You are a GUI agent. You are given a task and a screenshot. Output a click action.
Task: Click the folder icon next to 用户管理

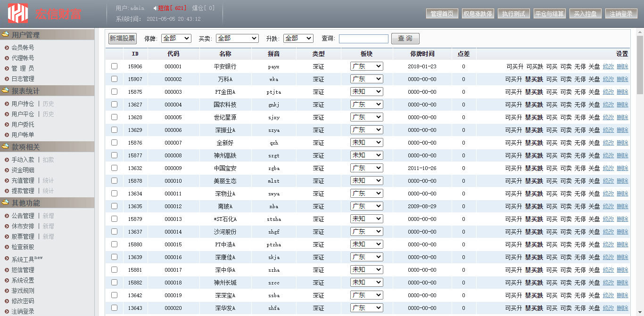point(5,34)
